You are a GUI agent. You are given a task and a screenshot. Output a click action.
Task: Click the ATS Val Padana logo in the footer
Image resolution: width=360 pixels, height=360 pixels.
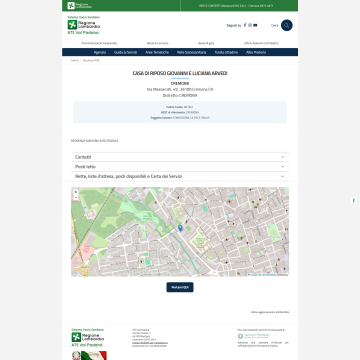tap(88, 338)
